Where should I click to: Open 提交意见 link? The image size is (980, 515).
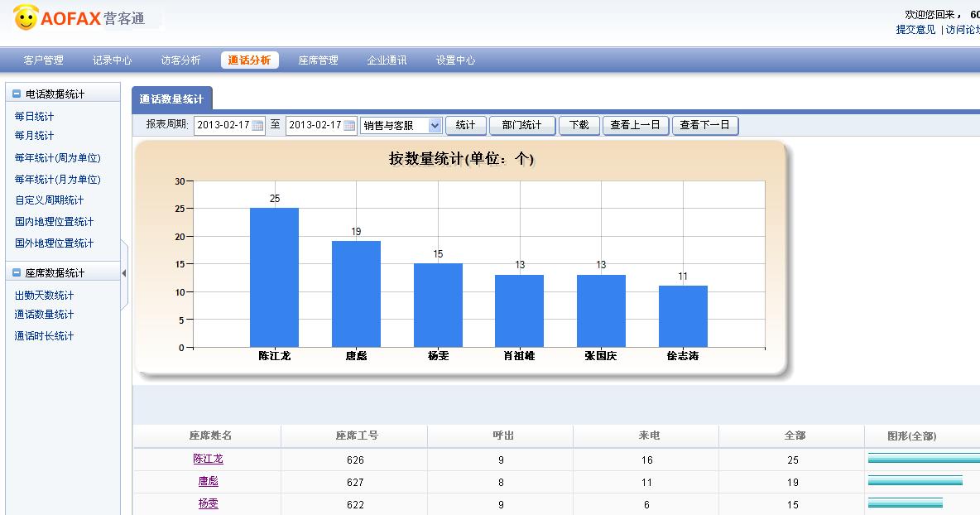pos(915,29)
